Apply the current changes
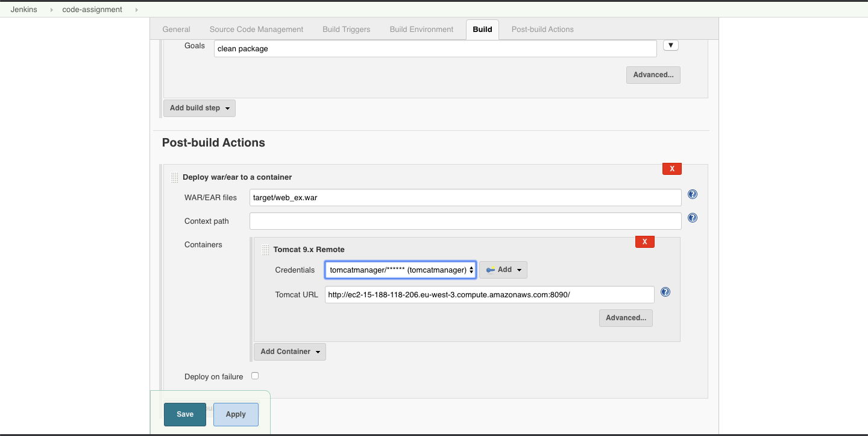The height and width of the screenshot is (436, 868). [236, 414]
